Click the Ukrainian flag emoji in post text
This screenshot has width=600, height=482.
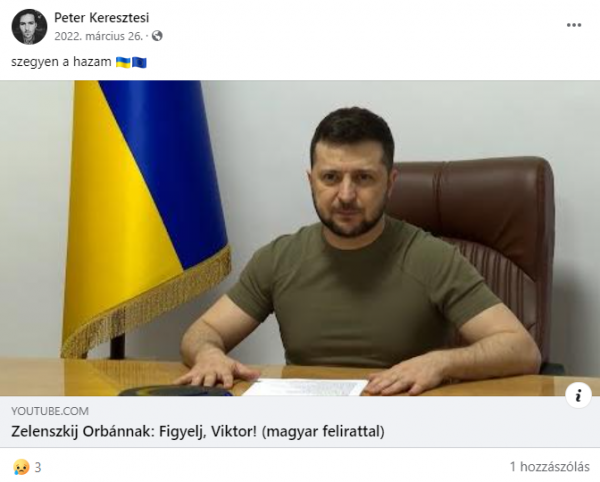coord(123,62)
